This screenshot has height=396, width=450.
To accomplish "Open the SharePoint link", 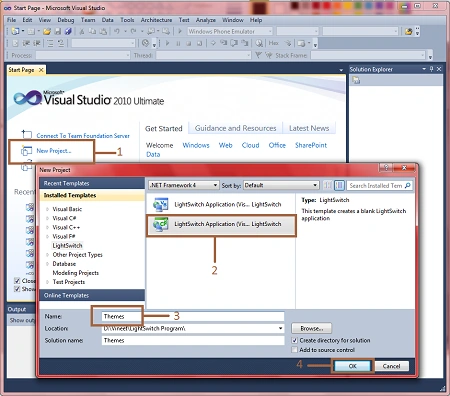I will (311, 145).
